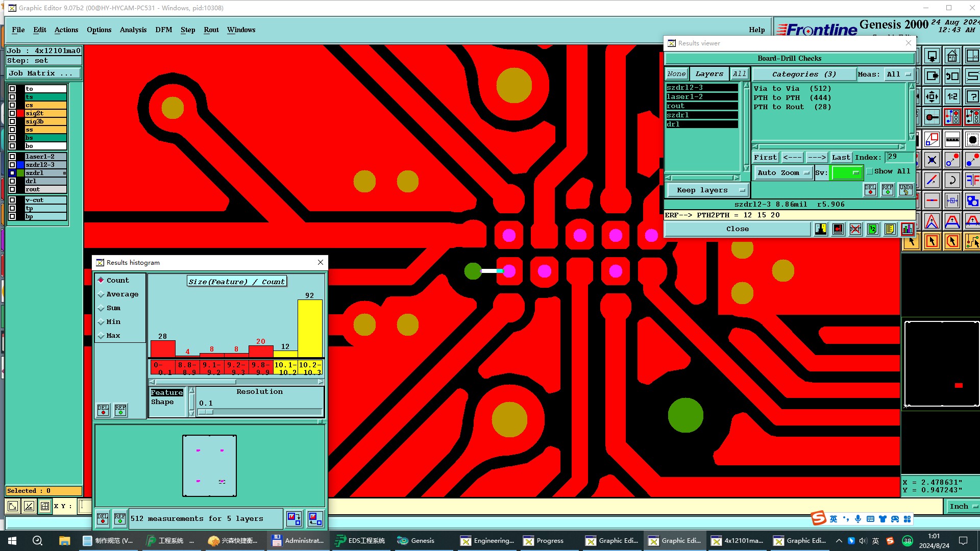Open the DFM menu

click(x=163, y=30)
